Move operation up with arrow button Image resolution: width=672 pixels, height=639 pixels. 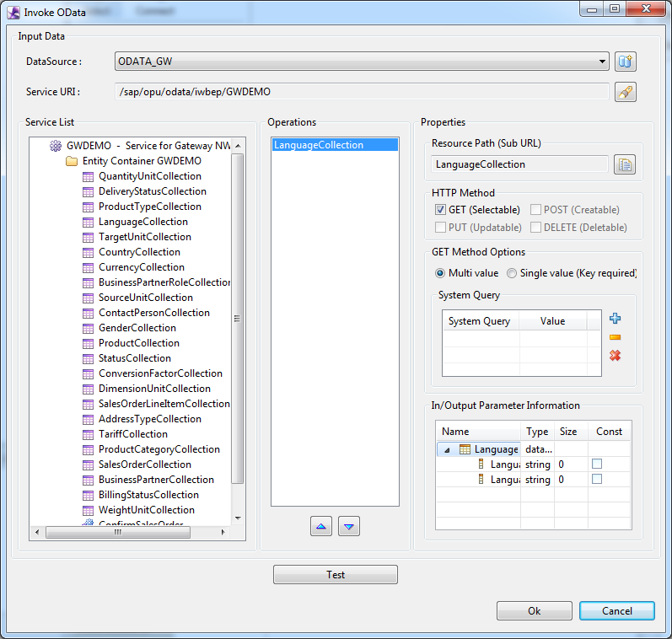(322, 526)
